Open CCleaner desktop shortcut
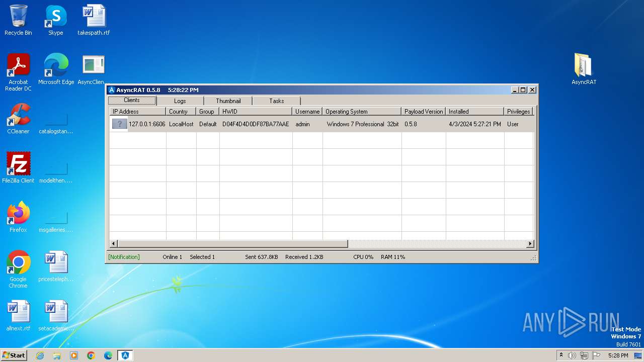644x362 pixels. point(18,119)
